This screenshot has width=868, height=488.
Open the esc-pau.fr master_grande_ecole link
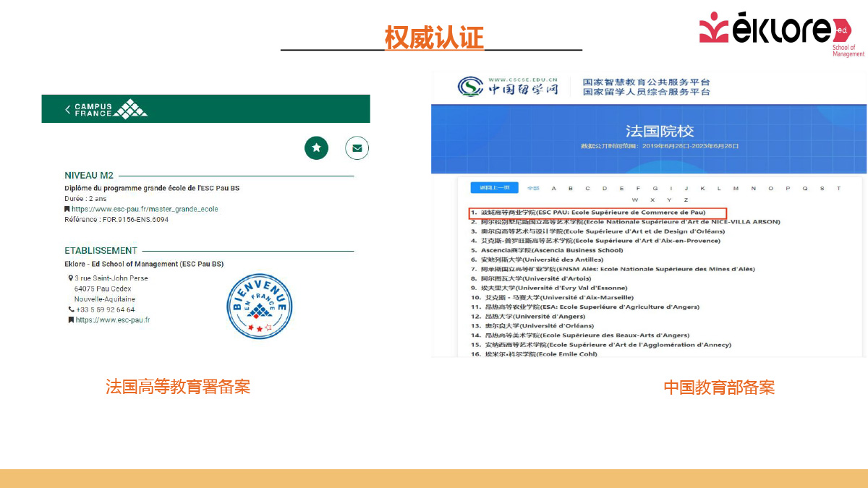[x=145, y=209]
